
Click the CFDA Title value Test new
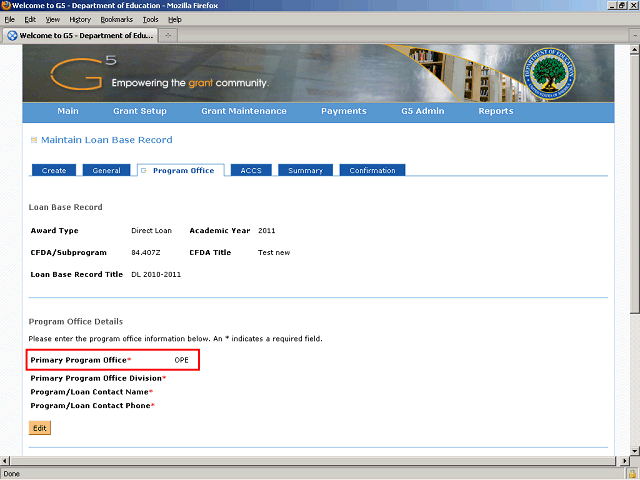tap(274, 253)
